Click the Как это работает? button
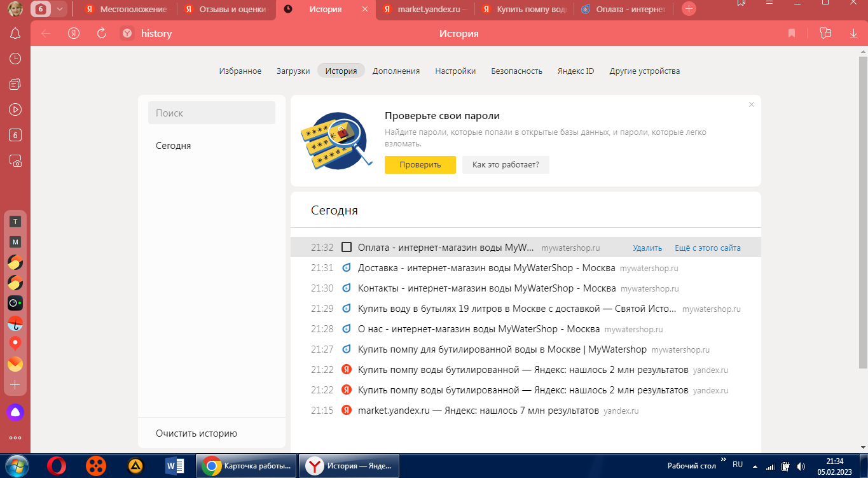Viewport: 868px width, 478px height. [x=506, y=164]
